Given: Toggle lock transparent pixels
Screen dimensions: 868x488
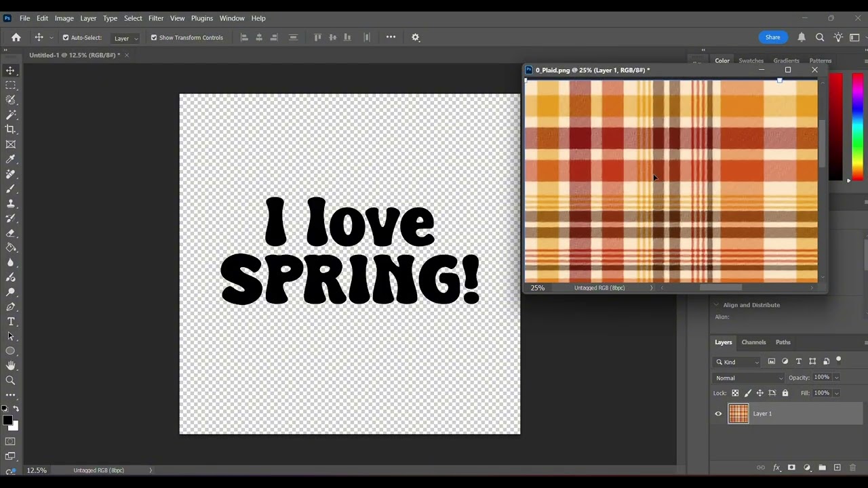Looking at the screenshot, I should click(x=735, y=393).
